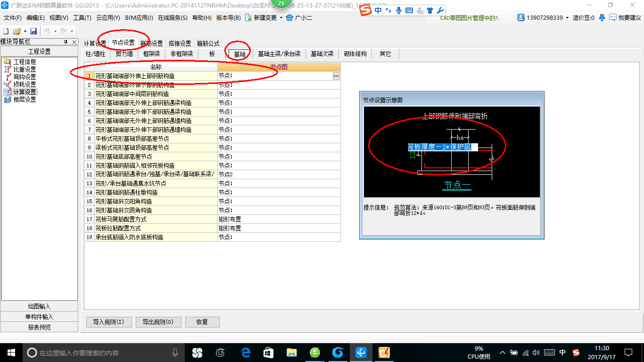Open 新建变更 dropdown arrow
The width and height of the screenshot is (644, 362).
pyautogui.click(x=281, y=18)
